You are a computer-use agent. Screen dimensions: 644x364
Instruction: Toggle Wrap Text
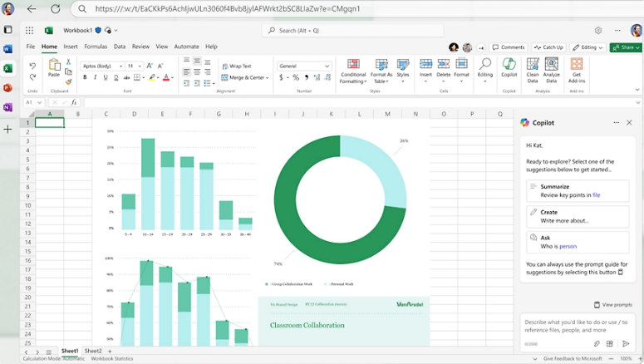tap(237, 66)
